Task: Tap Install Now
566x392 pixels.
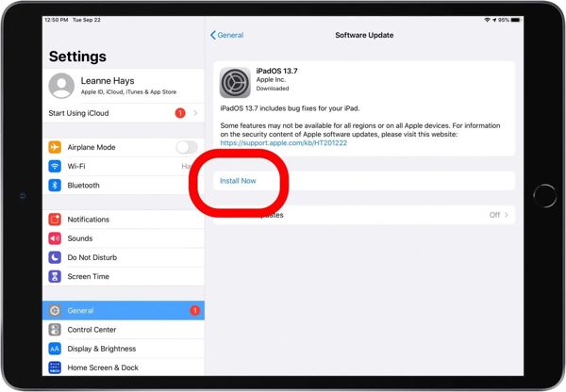Action: pos(238,181)
